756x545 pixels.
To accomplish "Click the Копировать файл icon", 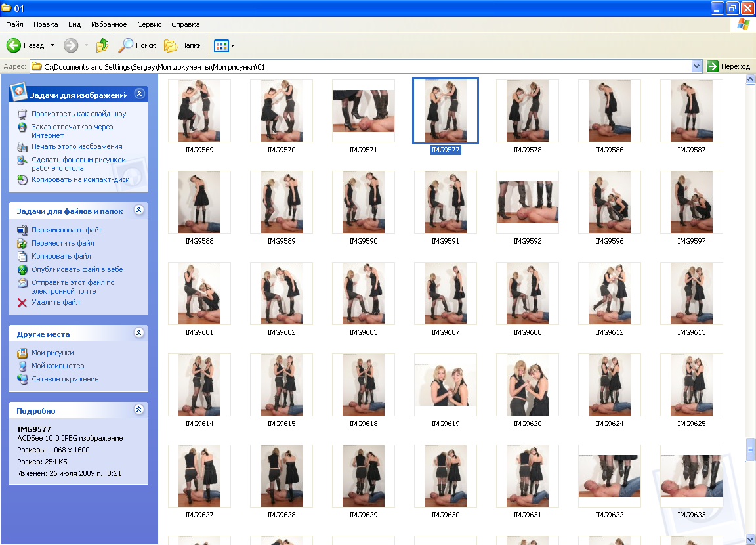I will pyautogui.click(x=22, y=256).
